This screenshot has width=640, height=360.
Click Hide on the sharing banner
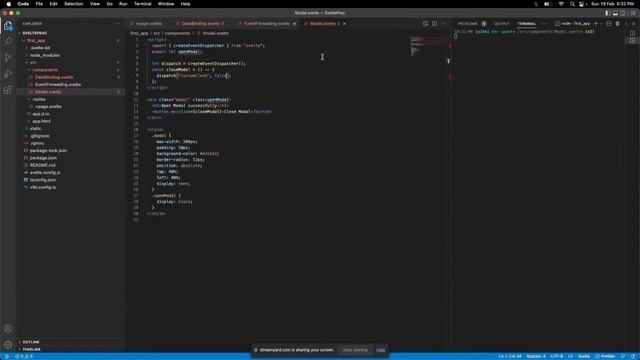[x=380, y=350]
